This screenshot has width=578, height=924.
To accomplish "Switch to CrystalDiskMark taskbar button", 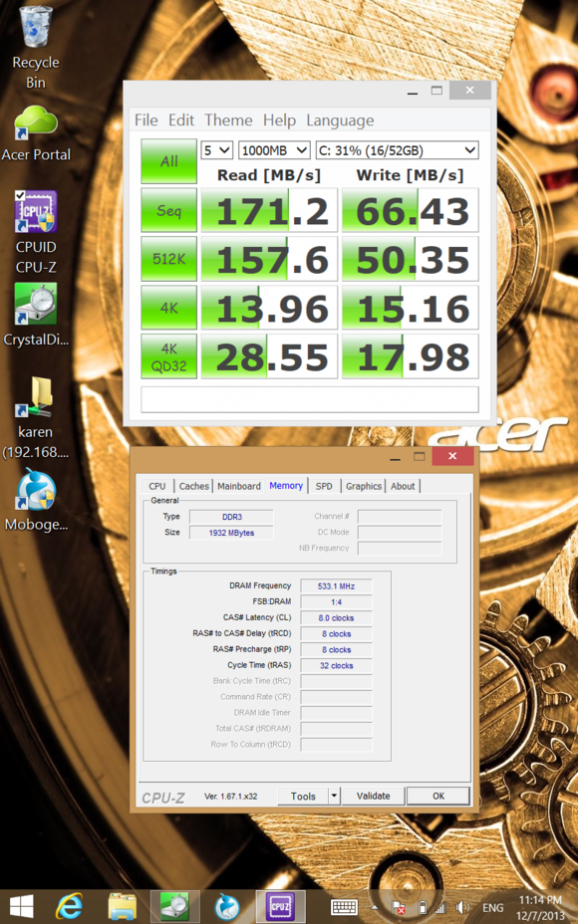I will (x=174, y=906).
